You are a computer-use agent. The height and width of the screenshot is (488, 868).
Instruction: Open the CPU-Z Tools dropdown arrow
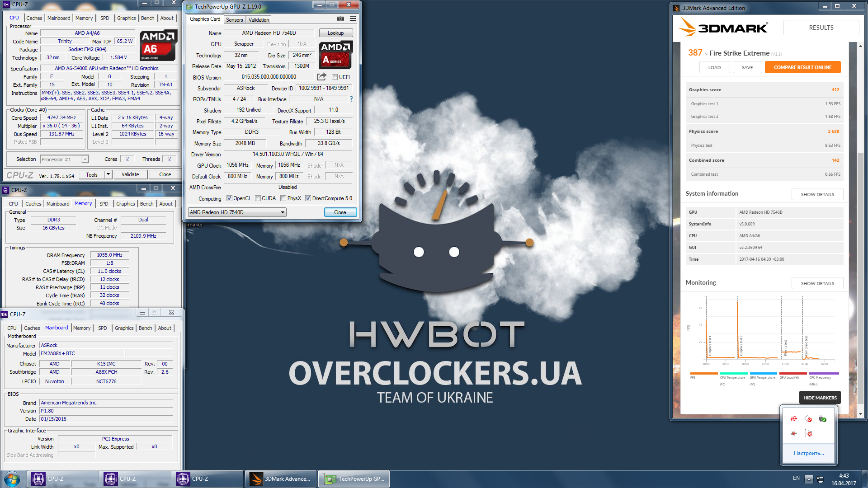click(x=108, y=174)
